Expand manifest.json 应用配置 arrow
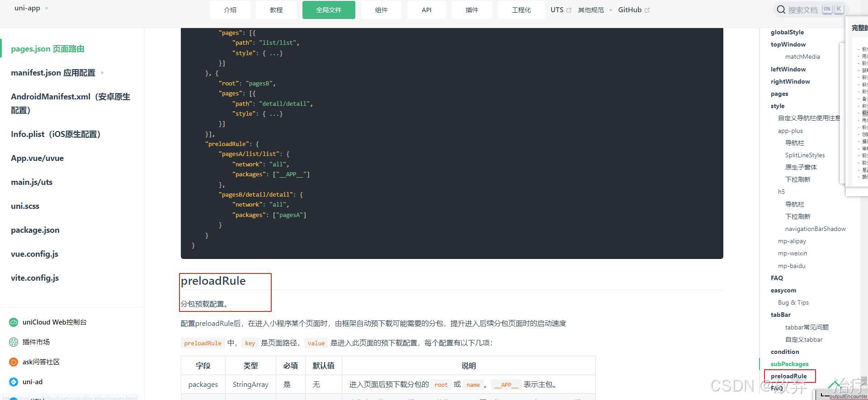This screenshot has height=400, width=868. 103,73
